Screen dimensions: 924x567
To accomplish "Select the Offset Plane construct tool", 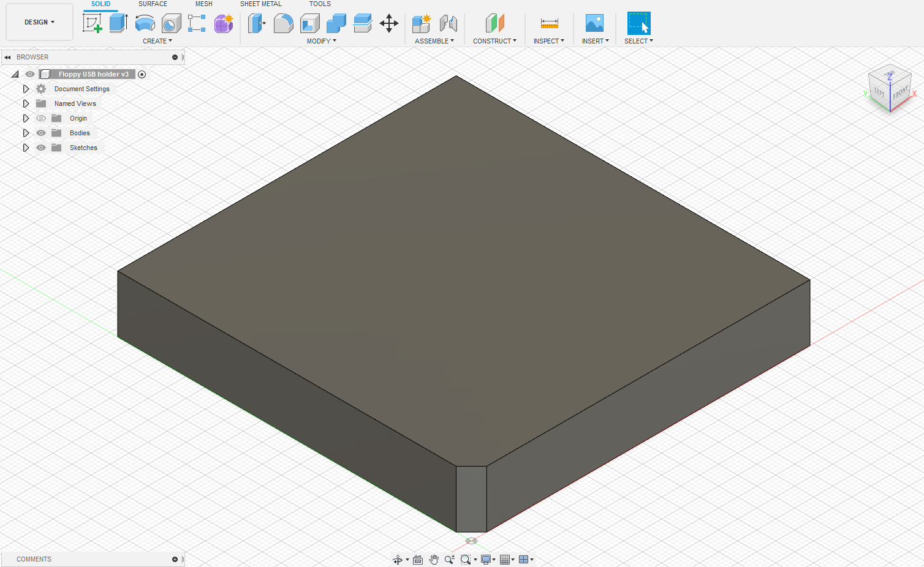I will click(x=494, y=23).
